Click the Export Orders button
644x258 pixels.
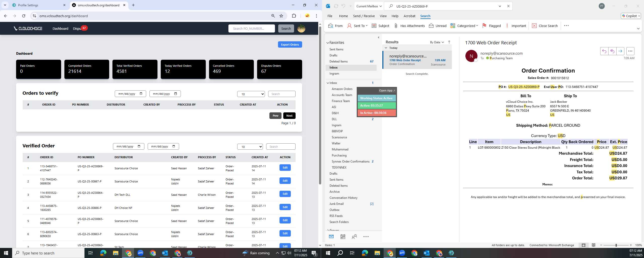[x=290, y=45]
